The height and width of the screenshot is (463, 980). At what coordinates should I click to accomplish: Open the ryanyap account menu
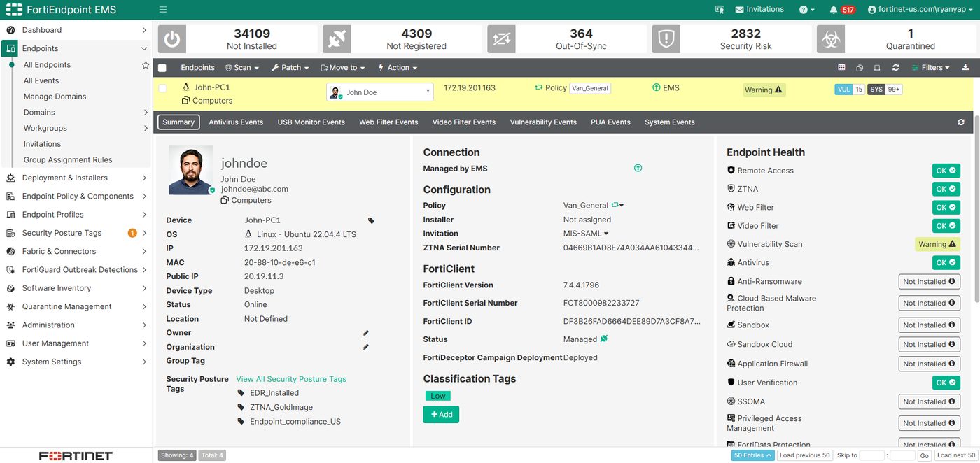tap(920, 10)
